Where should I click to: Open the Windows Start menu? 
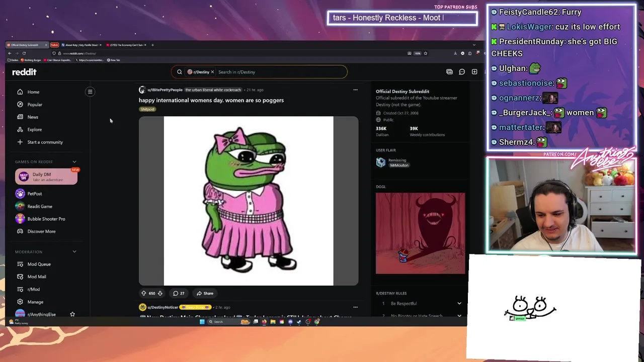point(202,322)
